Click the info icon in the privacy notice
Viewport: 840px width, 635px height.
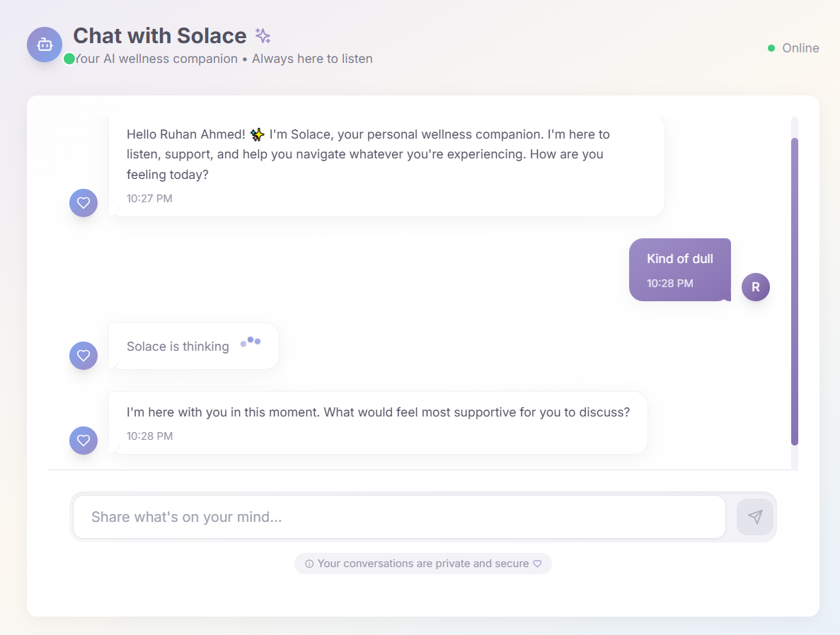pyautogui.click(x=310, y=564)
